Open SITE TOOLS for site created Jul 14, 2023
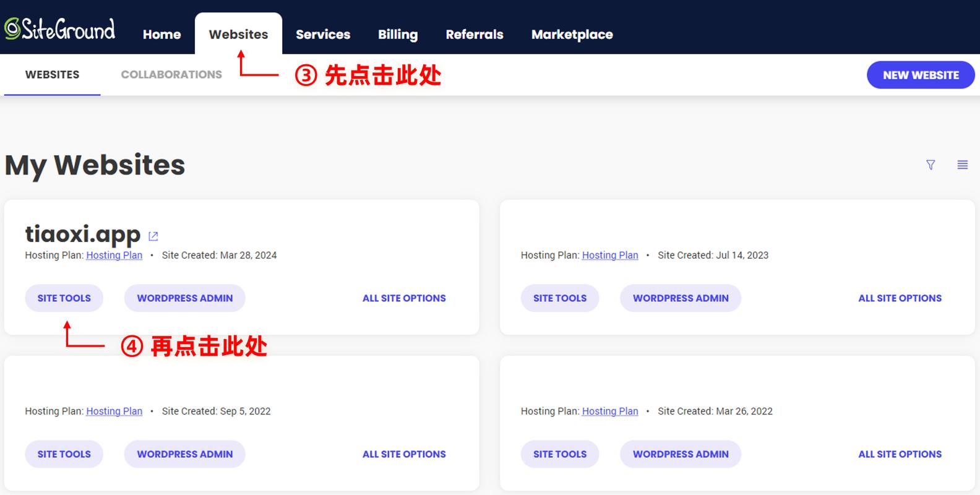The height and width of the screenshot is (495, 980). (560, 298)
